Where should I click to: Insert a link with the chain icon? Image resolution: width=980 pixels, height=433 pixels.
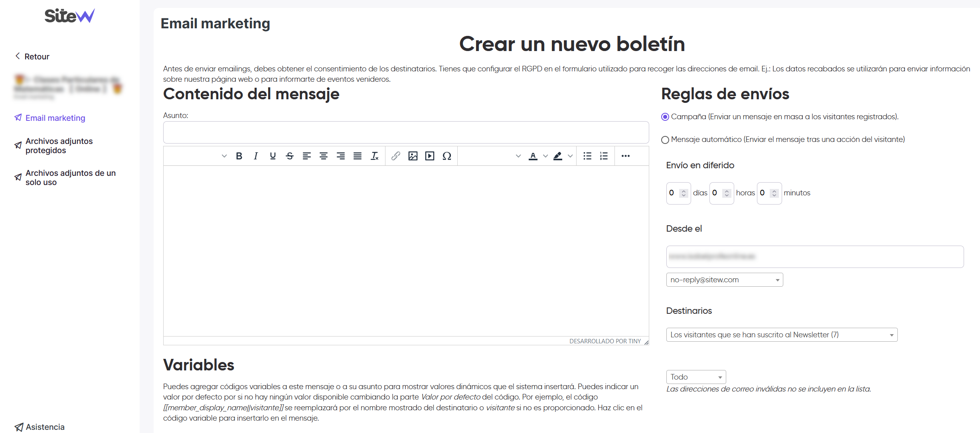[395, 156]
